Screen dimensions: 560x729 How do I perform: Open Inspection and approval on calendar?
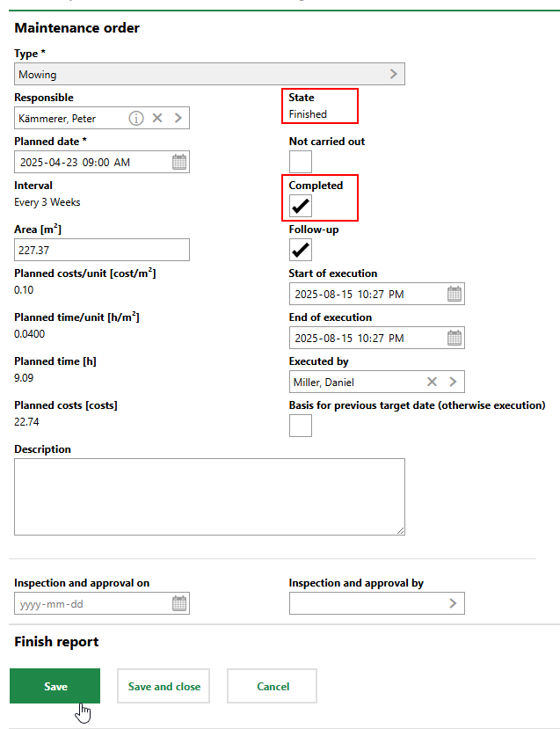pos(179,603)
